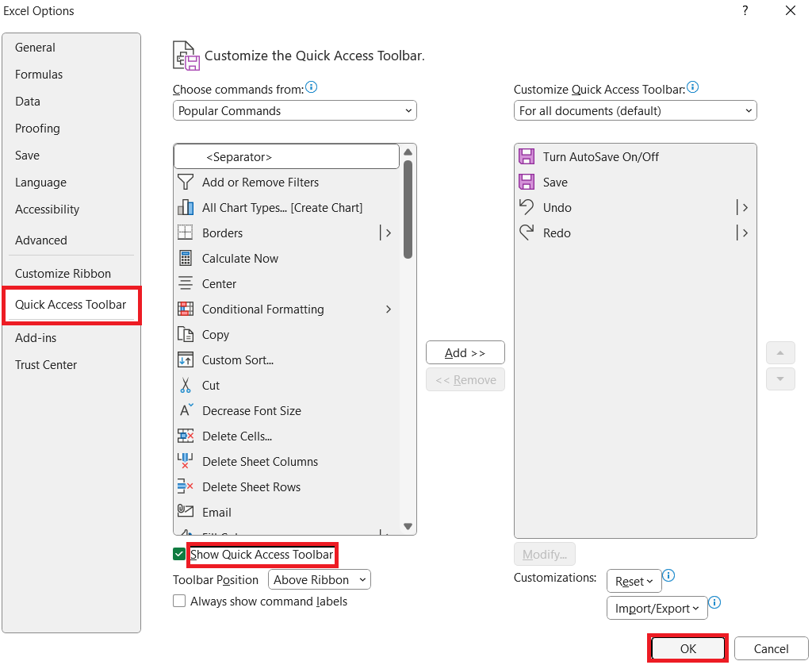The height and width of the screenshot is (665, 812).
Task: Select the <Separator> list item
Action: click(x=286, y=156)
